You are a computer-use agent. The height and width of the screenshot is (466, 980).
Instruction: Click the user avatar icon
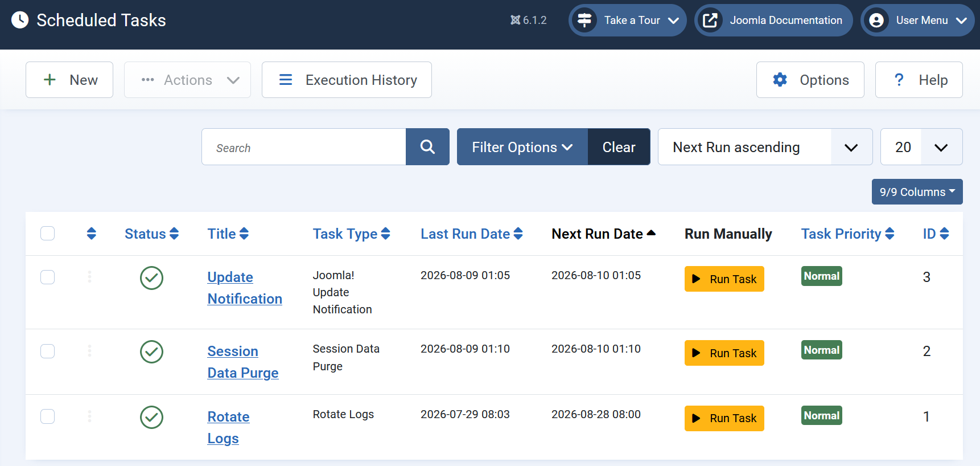click(x=876, y=20)
